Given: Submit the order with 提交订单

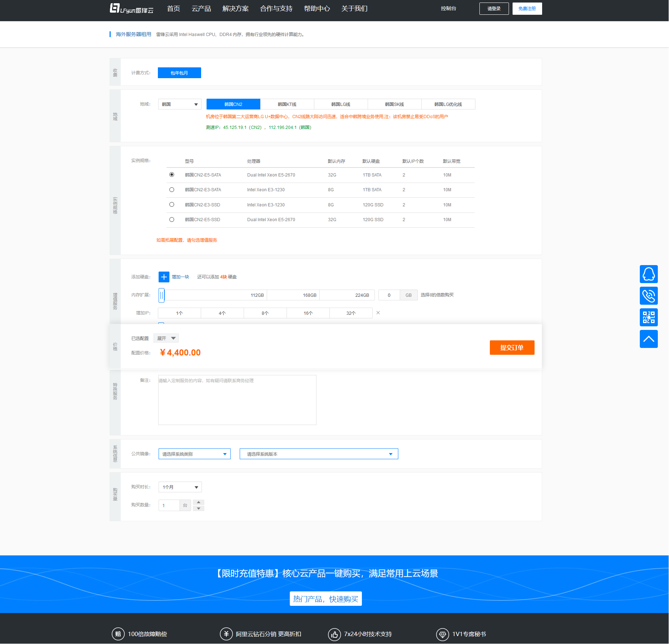Looking at the screenshot, I should click(x=512, y=348).
